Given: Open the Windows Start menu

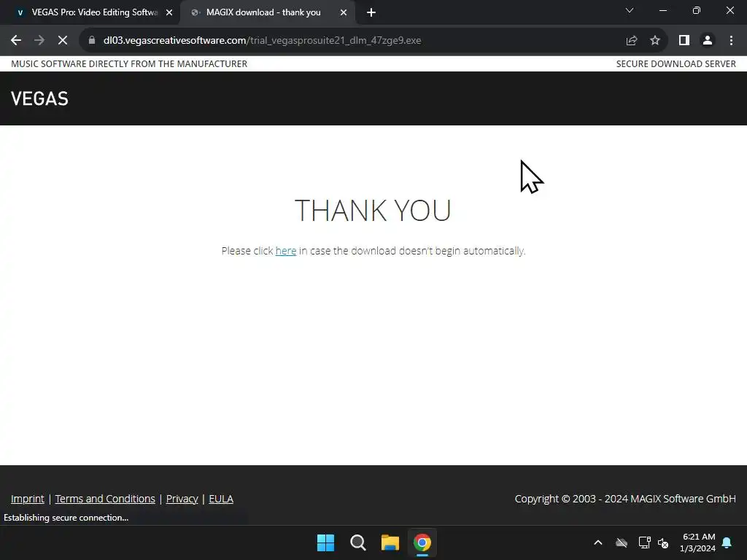Looking at the screenshot, I should point(326,542).
